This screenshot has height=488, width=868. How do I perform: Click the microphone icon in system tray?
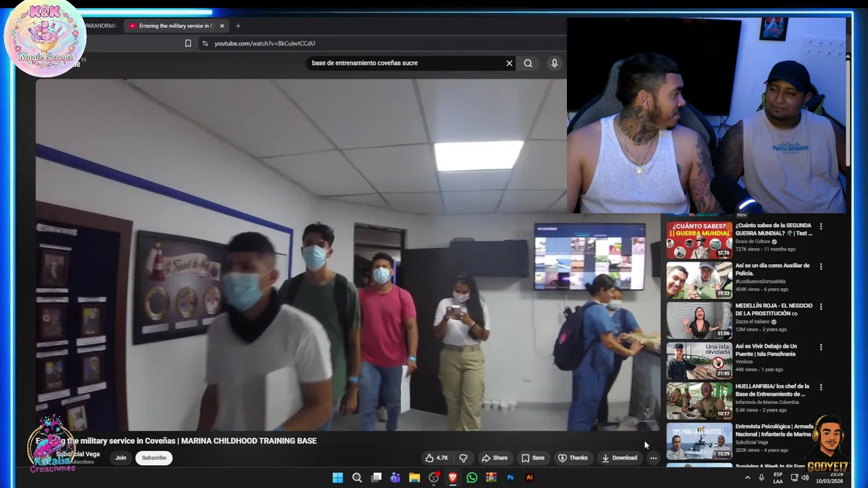pos(762,477)
